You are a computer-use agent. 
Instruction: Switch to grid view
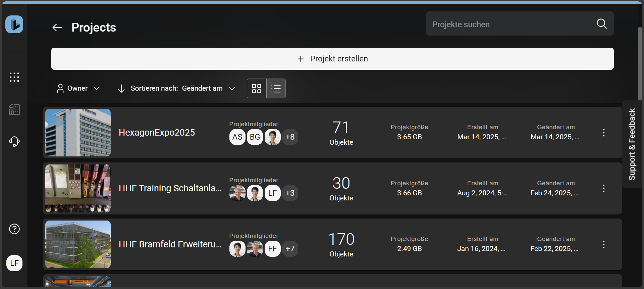tap(257, 88)
